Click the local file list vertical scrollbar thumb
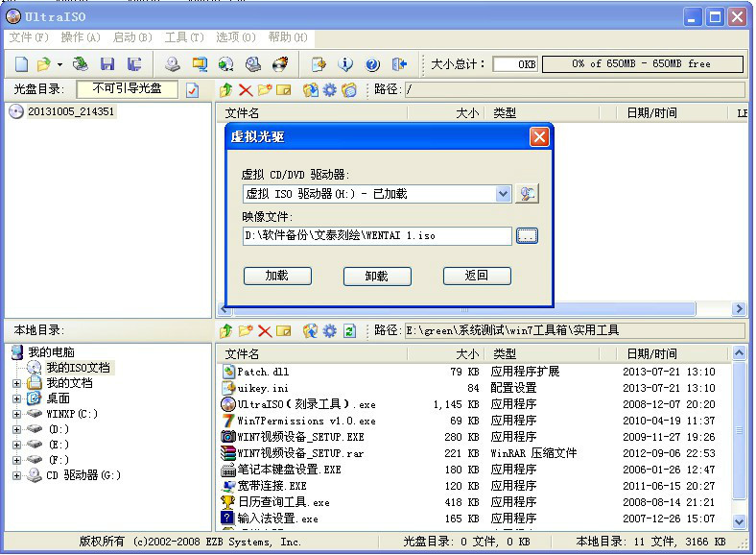The image size is (756, 555). (x=739, y=430)
